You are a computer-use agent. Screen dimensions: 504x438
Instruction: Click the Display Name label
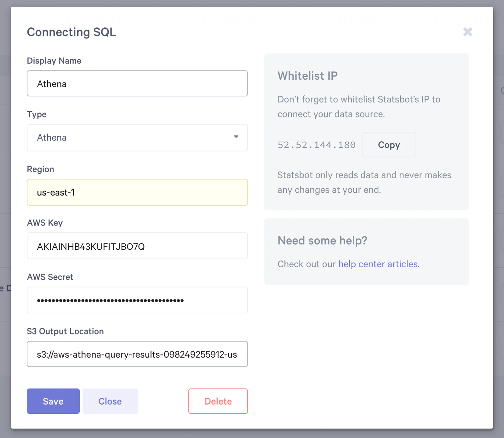point(54,60)
